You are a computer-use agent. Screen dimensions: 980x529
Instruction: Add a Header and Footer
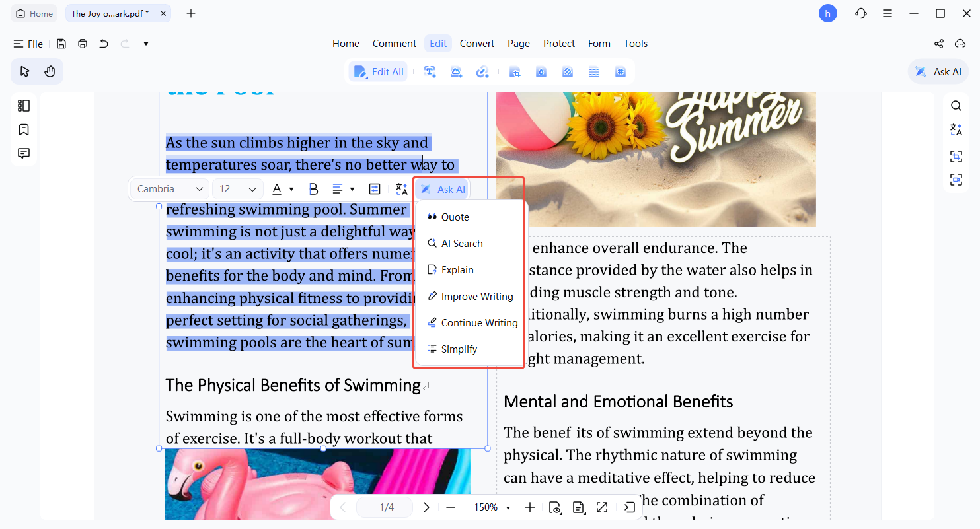[593, 71]
